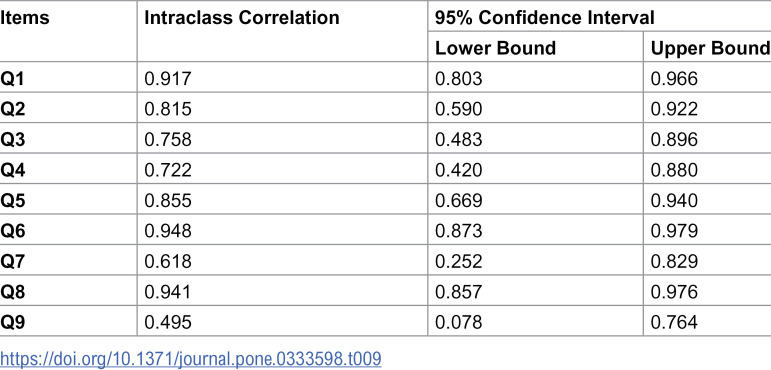Viewport: 771px width, 370px height.
Task: Select the Q4 row label
Action: [x=12, y=170]
